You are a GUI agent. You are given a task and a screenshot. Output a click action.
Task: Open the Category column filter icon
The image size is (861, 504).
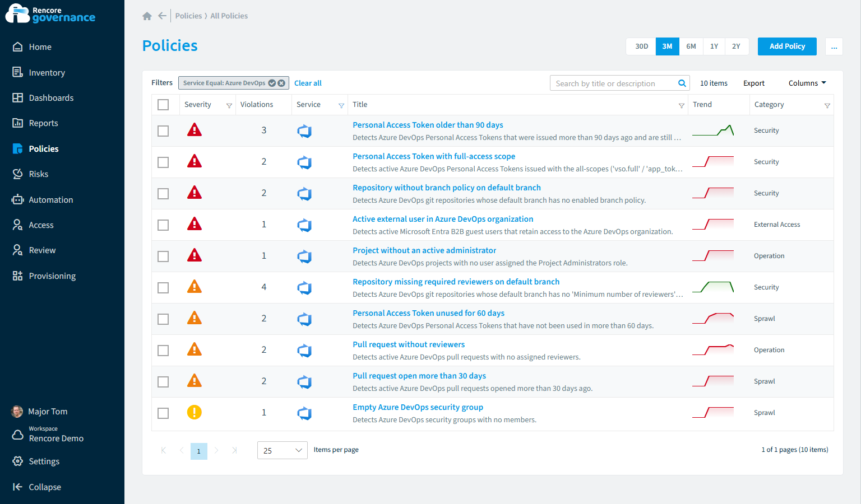[x=827, y=105]
